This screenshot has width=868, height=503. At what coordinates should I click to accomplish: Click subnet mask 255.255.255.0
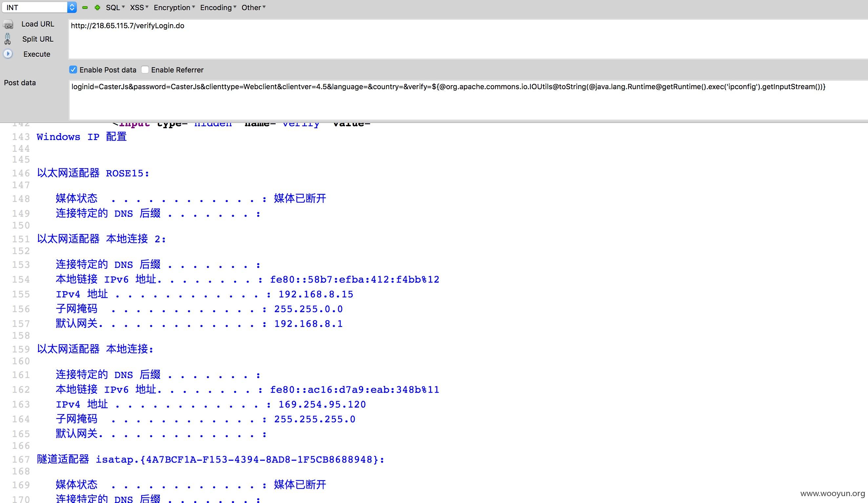click(315, 419)
